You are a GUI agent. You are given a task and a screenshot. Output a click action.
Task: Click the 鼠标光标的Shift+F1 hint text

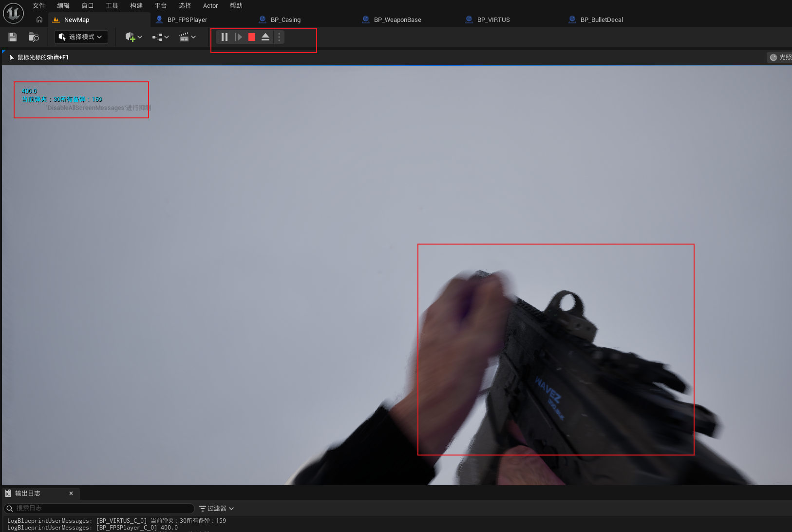click(43, 57)
